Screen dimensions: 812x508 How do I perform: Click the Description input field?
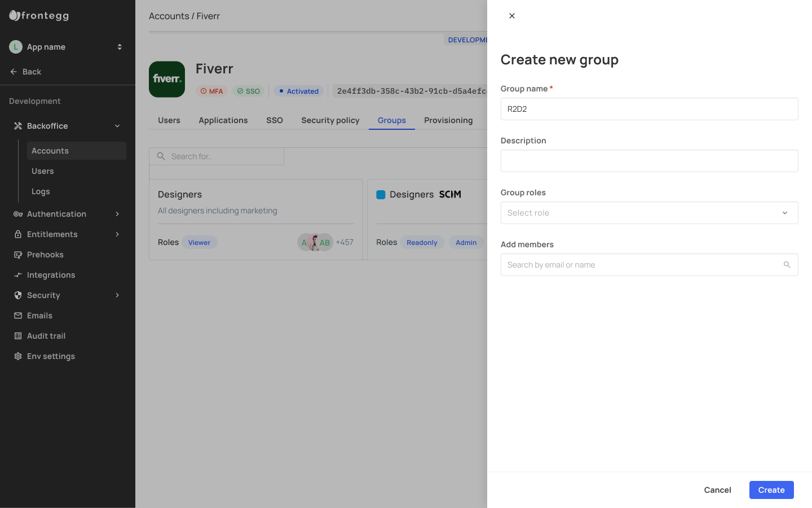(x=650, y=161)
